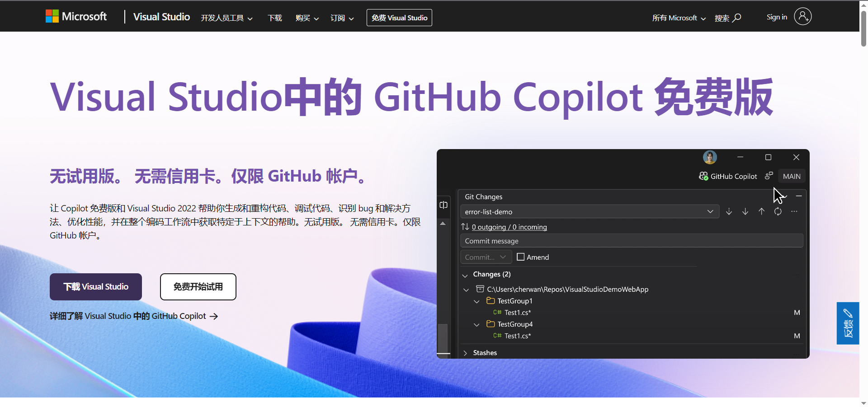
Task: Click the Git Changes panel title
Action: 483,197
